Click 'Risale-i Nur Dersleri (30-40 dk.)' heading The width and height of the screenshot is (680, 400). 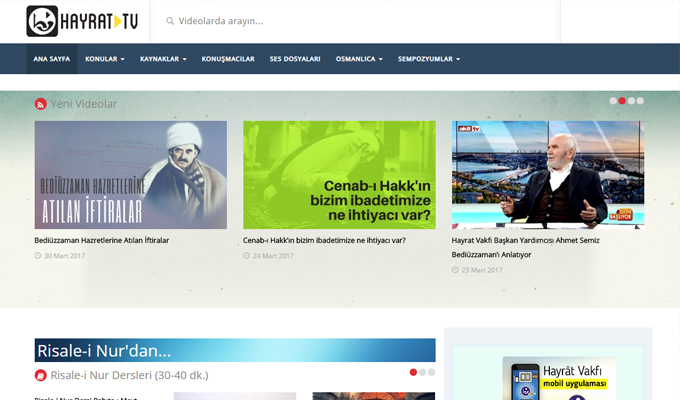point(130,375)
